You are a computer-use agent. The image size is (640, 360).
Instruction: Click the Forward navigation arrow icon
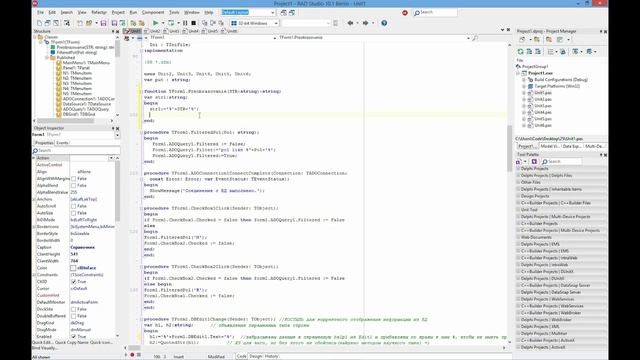pos(365,23)
